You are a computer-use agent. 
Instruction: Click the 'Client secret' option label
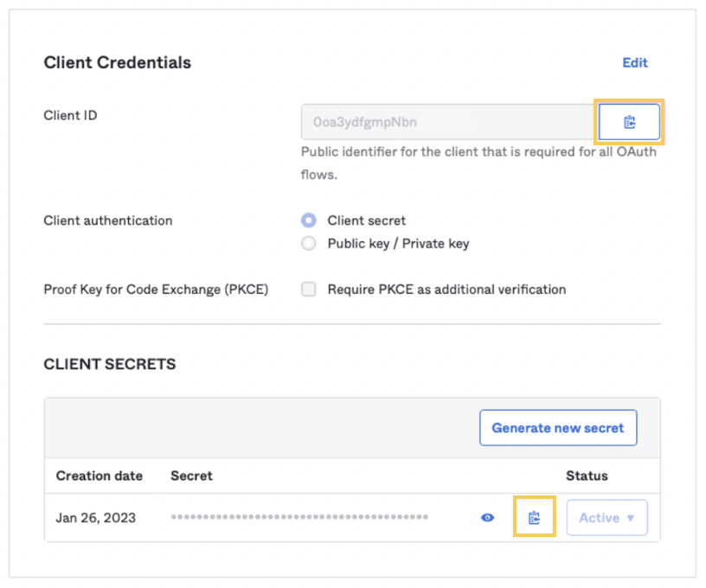(x=367, y=220)
